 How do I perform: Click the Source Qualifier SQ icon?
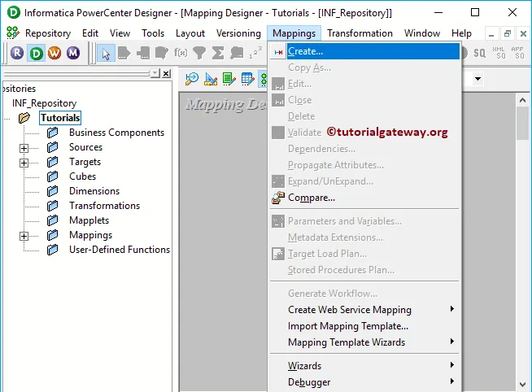[479, 53]
